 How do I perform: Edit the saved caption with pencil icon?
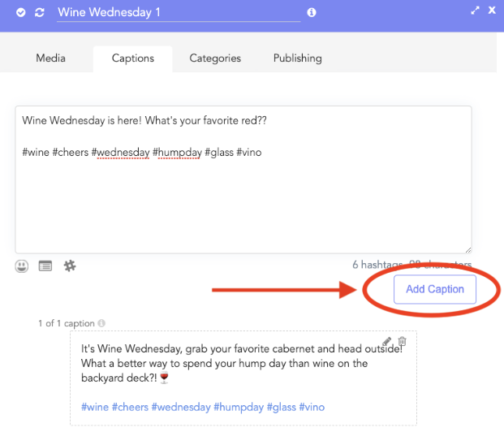386,341
